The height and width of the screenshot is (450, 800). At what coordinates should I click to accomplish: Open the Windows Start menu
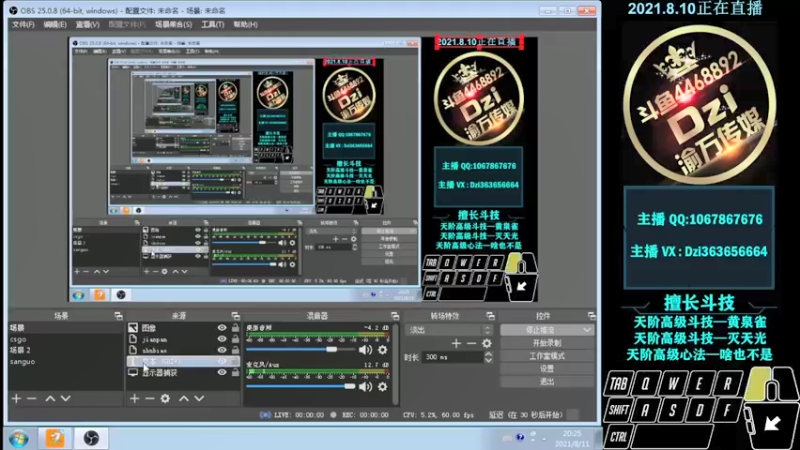(x=19, y=438)
